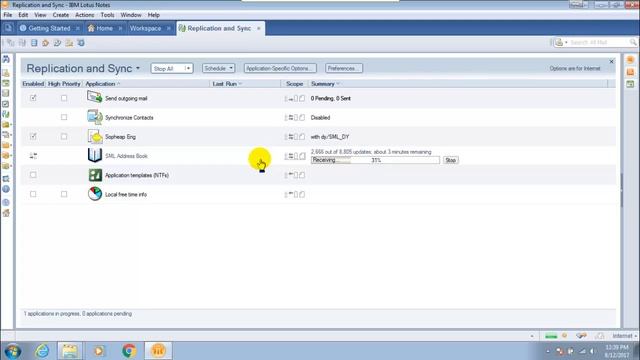This screenshot has width=640, height=360.
Task: Toggle High Priority checkbox for Synchronize Contacts
Action: click(64, 117)
